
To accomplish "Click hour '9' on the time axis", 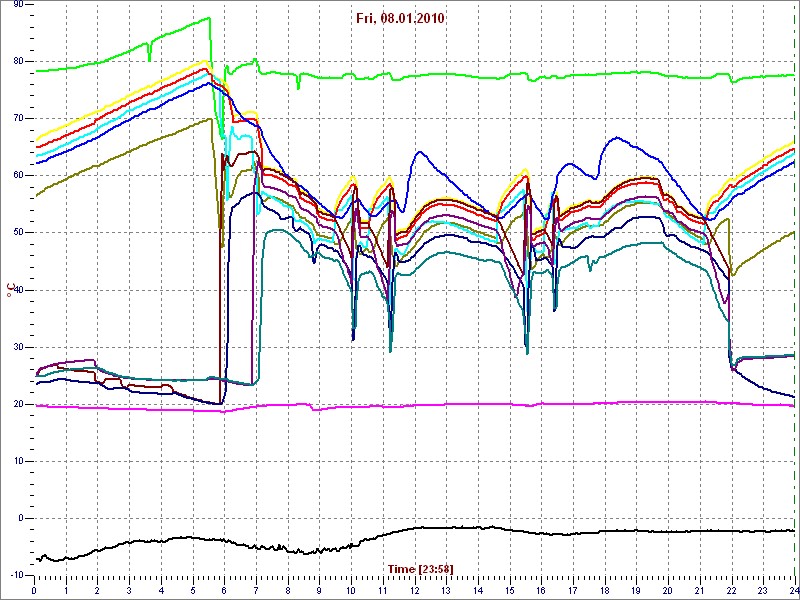I will point(319,588).
